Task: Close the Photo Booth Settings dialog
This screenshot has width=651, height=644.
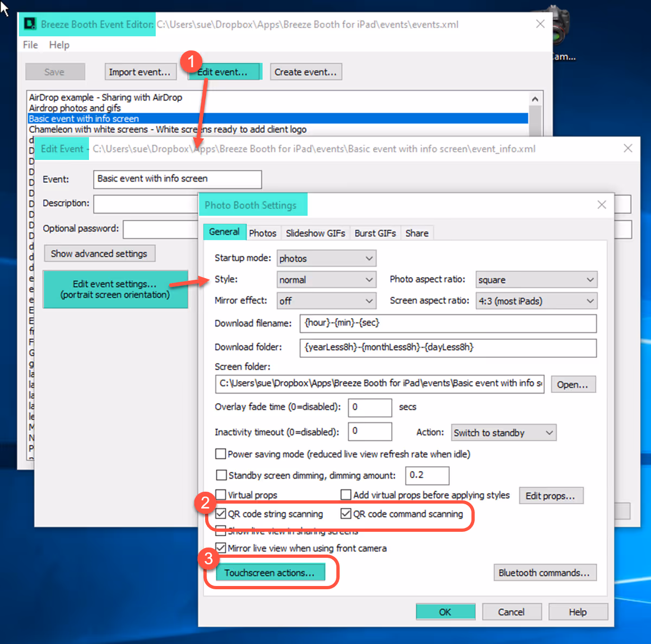Action: 602,204
